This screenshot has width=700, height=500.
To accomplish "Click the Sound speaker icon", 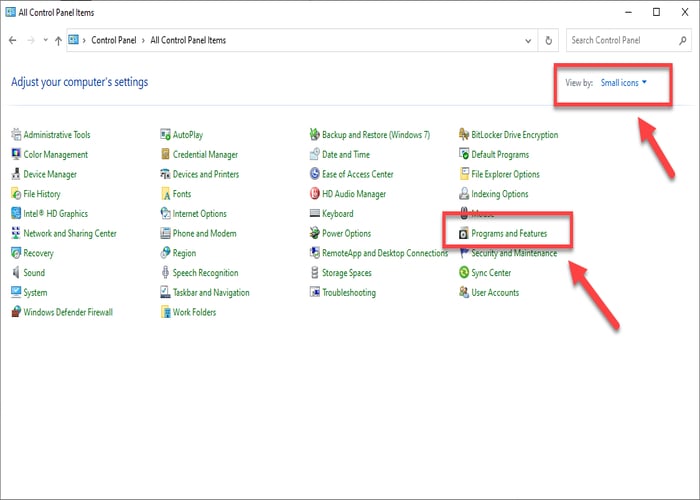I will point(16,272).
